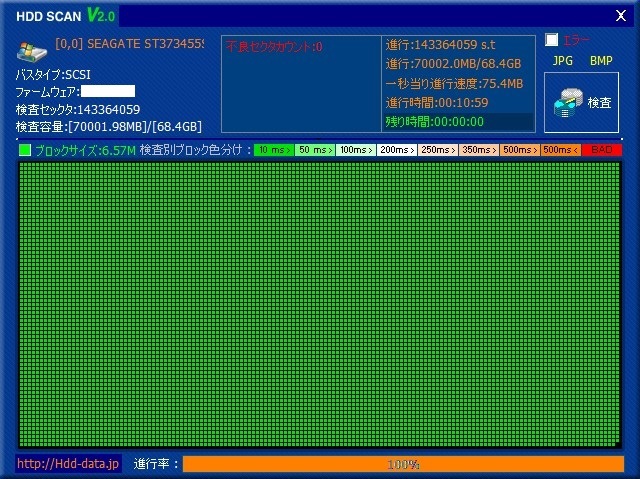Click the 500ms > legend swatch
This screenshot has width=640, height=479.
(x=520, y=150)
